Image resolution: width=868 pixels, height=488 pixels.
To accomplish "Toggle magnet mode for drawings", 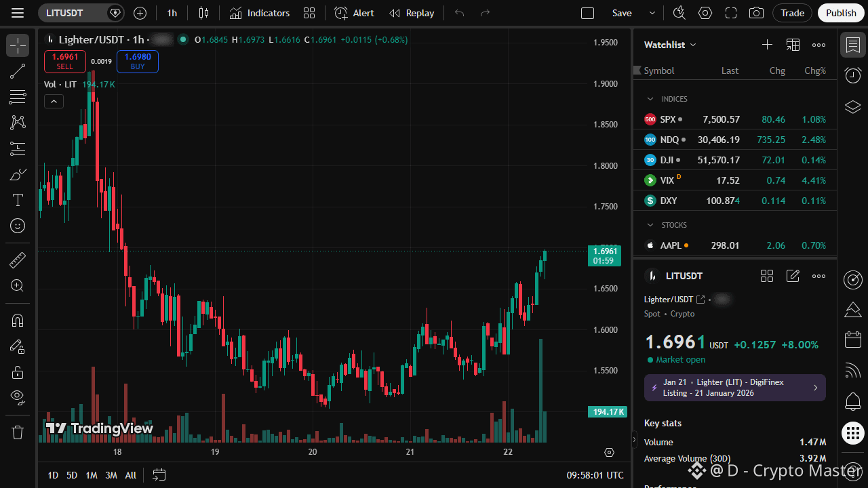I will coord(18,320).
